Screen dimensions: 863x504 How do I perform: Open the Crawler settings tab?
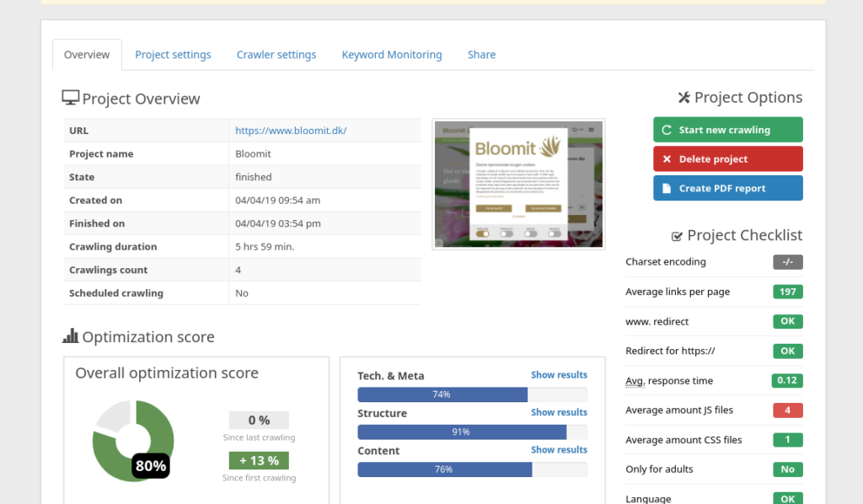(276, 54)
